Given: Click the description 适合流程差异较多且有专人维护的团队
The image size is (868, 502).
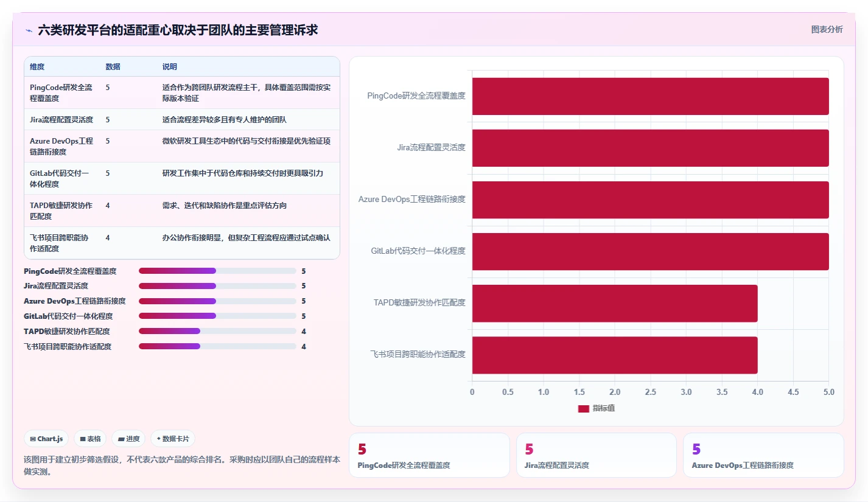Looking at the screenshot, I should click(x=225, y=119).
